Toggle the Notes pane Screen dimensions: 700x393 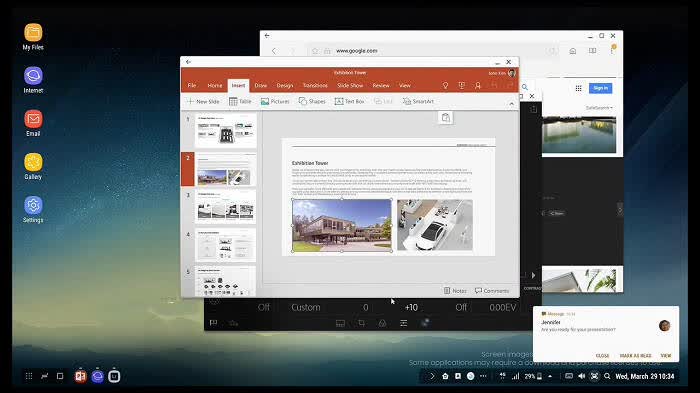(x=455, y=291)
